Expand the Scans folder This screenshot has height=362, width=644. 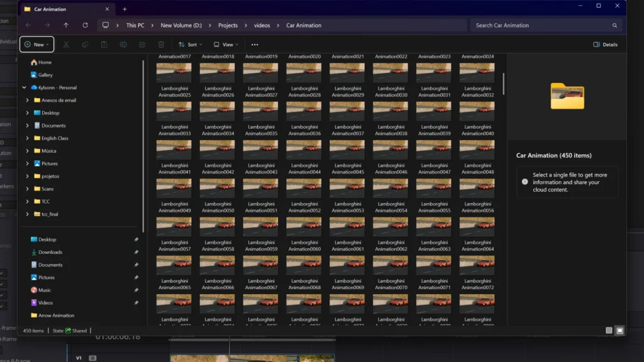coord(28,189)
